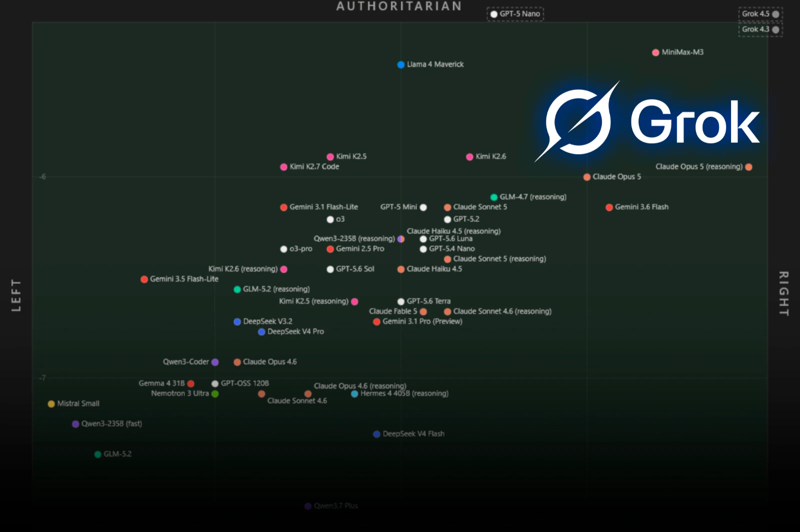Select the Gemini 3.1 Pro (Preview) dot
This screenshot has width=800, height=532.
click(376, 322)
